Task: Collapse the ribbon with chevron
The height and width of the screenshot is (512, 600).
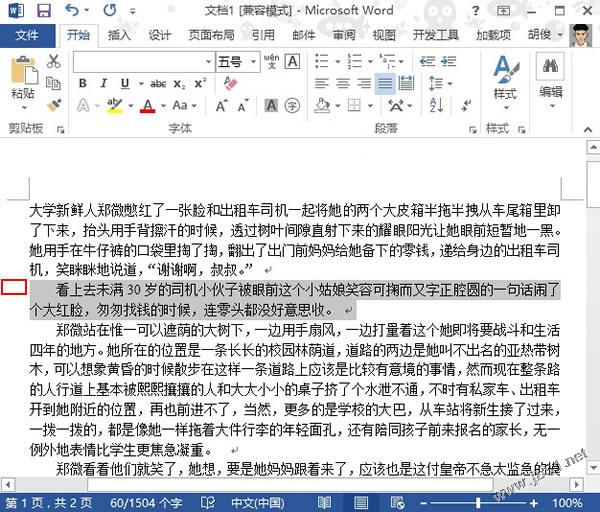Action: [588, 129]
